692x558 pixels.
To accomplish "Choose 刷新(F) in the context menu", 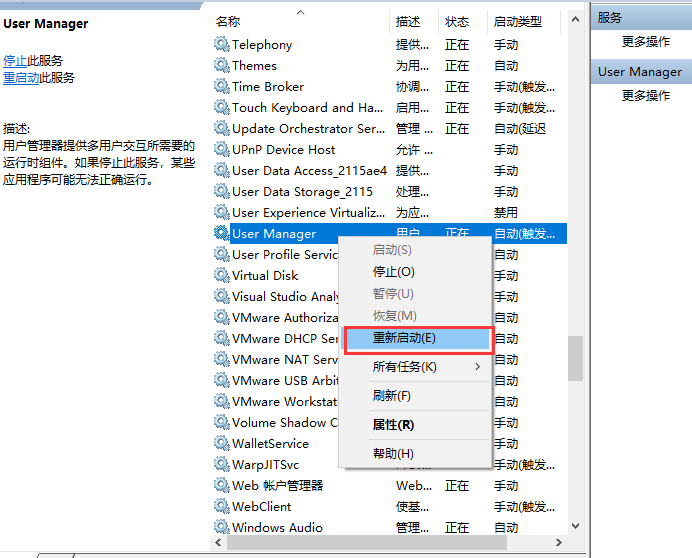I will (415, 396).
